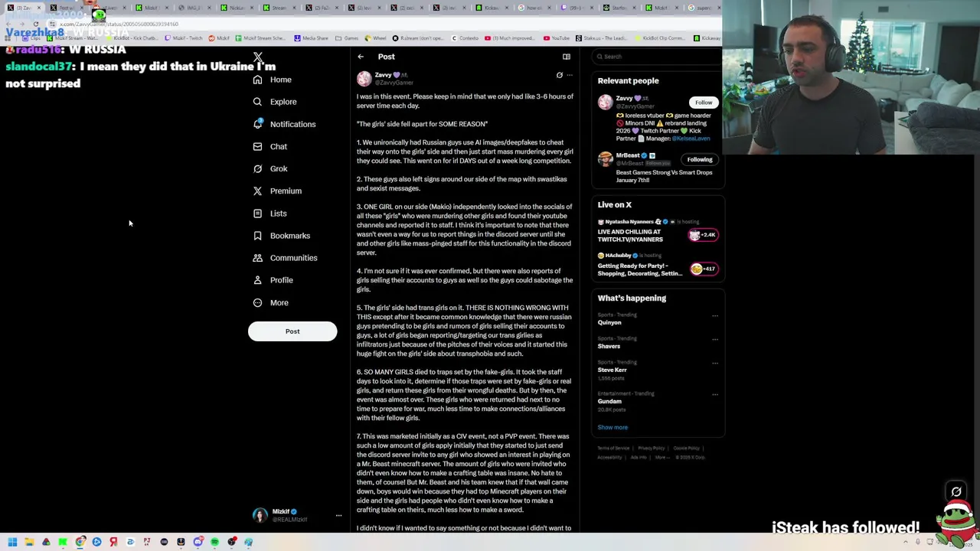980x551 pixels.
Task: Open options for the Shavers trend
Action: tap(715, 339)
